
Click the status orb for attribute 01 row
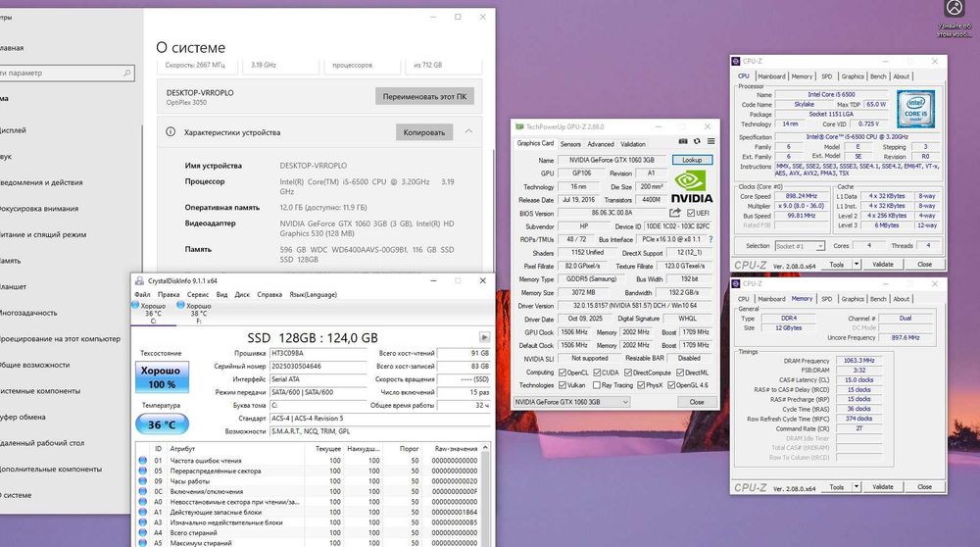coord(142,461)
